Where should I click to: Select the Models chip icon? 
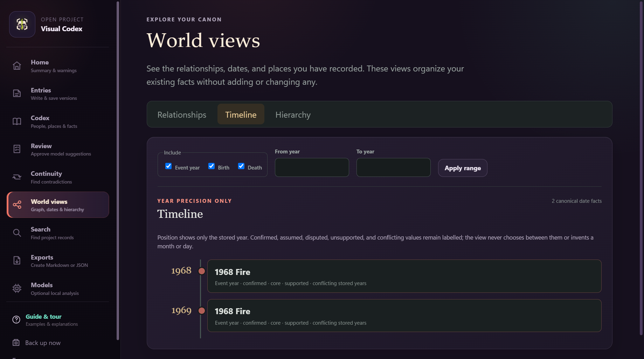click(17, 289)
